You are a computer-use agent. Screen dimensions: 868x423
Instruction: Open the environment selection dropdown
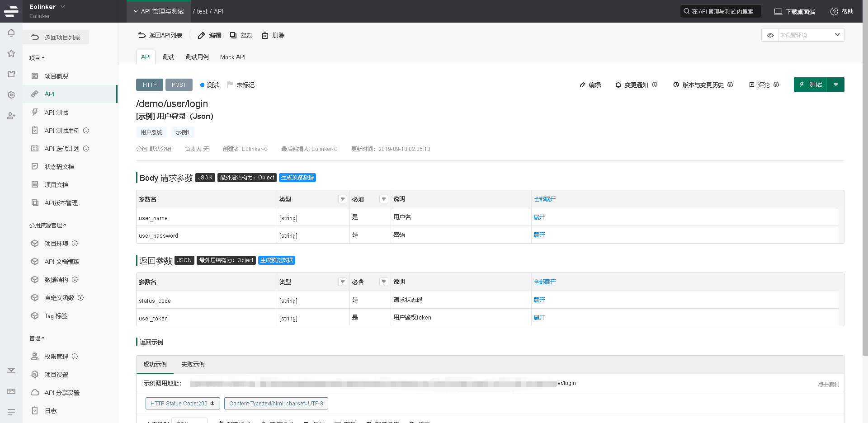(811, 35)
